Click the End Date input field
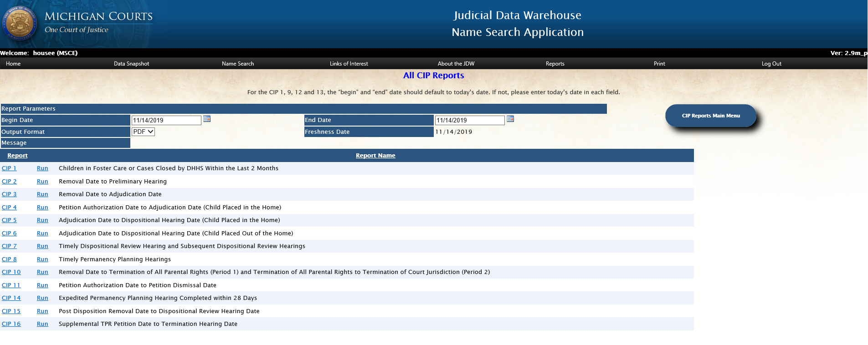The height and width of the screenshot is (345, 868). point(469,120)
